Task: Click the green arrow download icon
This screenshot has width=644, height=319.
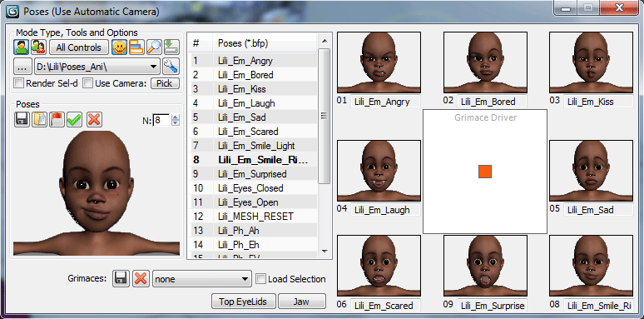Action: point(171,47)
